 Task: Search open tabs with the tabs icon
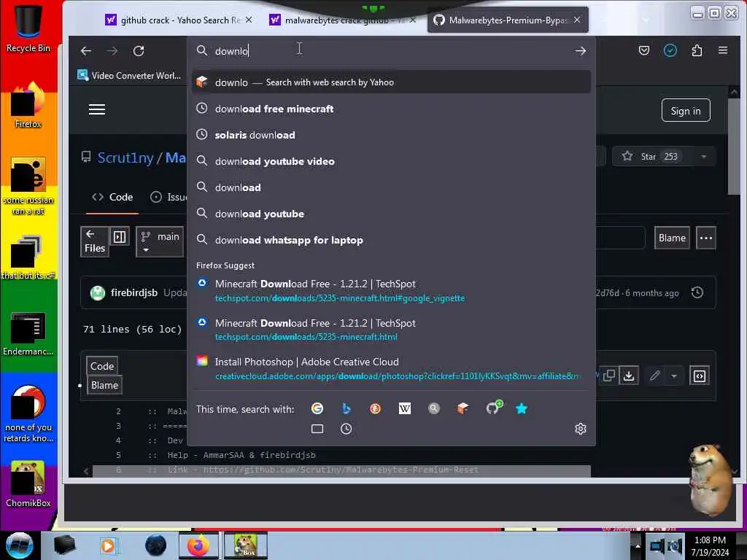pyautogui.click(x=317, y=429)
